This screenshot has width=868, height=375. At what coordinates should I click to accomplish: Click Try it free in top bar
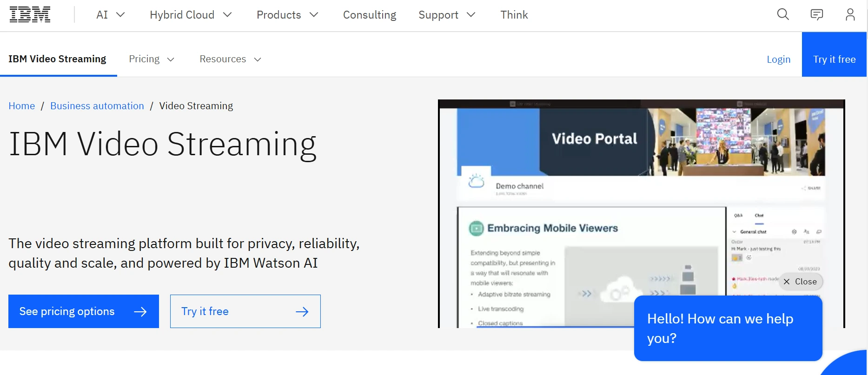(834, 54)
